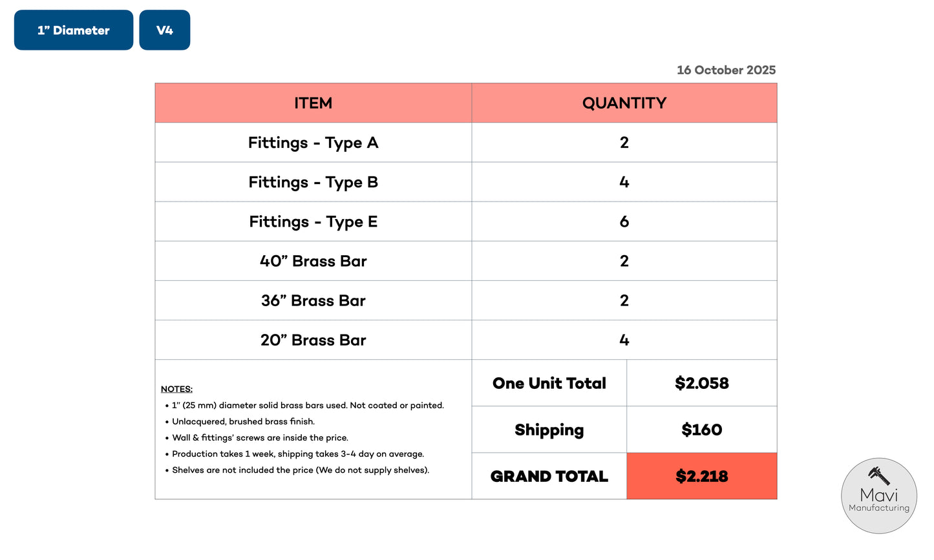Click the 40" Brass Bar item

pyautogui.click(x=313, y=261)
